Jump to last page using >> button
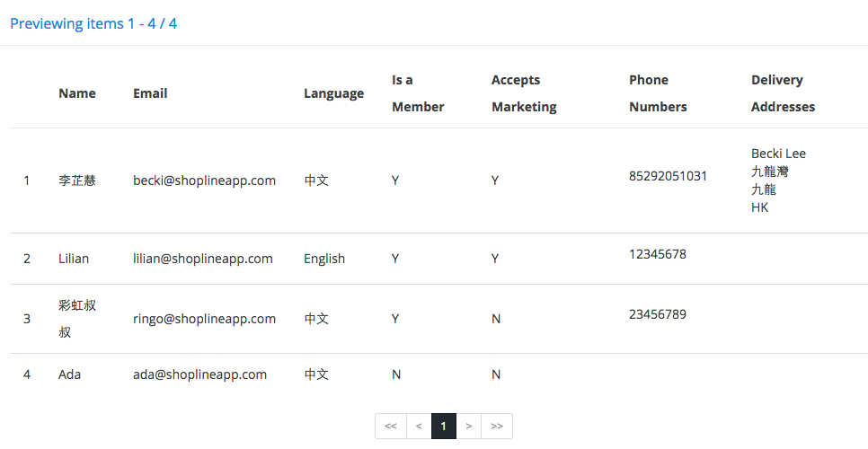Viewport: 868px width, 449px height. (497, 426)
